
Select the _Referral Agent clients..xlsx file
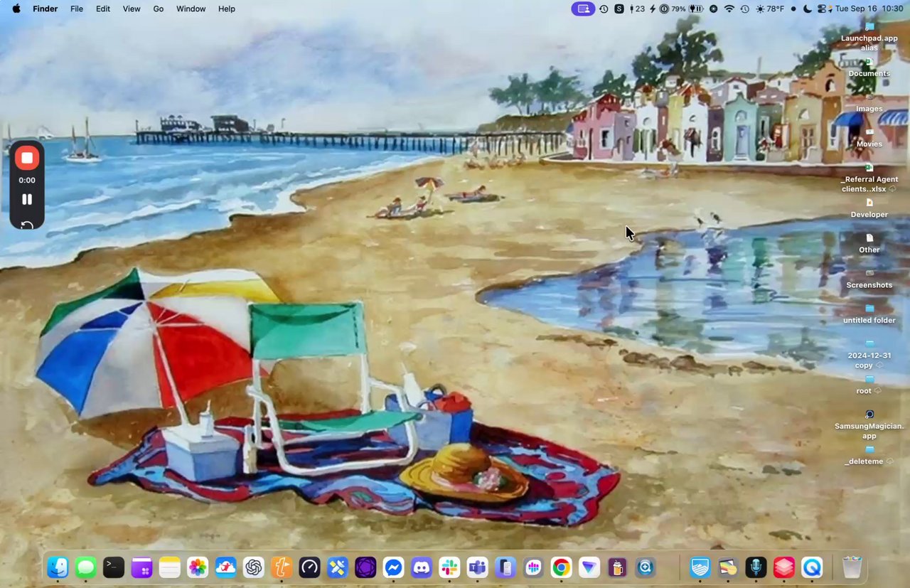tap(869, 178)
